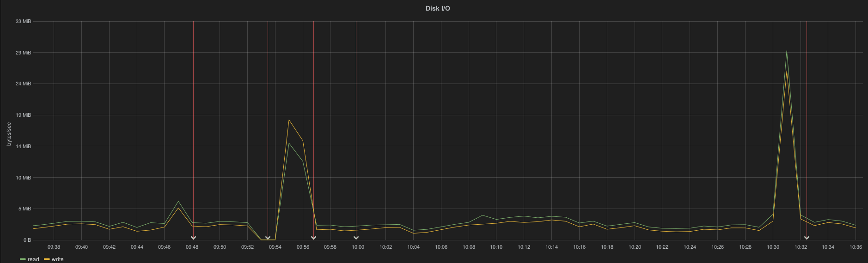Toggle the write series in legend
The width and height of the screenshot is (868, 263).
(57, 259)
